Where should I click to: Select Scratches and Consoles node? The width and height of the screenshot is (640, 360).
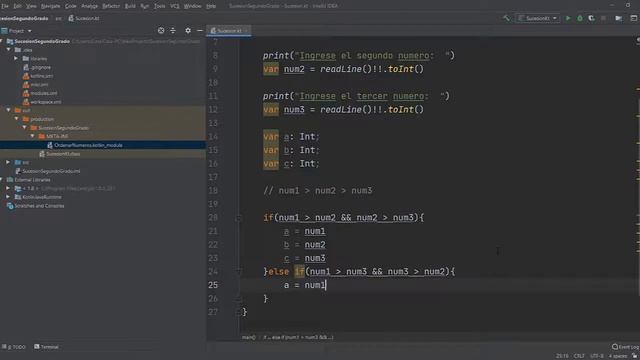[x=36, y=206]
